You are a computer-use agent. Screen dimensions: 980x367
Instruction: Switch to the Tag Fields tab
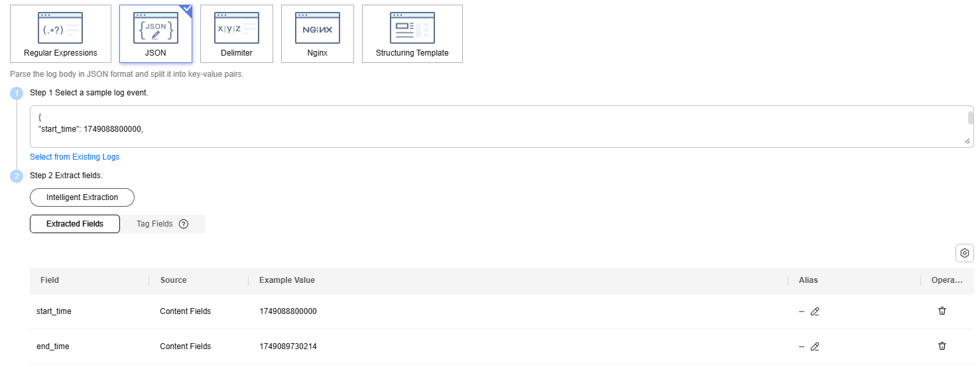pos(154,224)
